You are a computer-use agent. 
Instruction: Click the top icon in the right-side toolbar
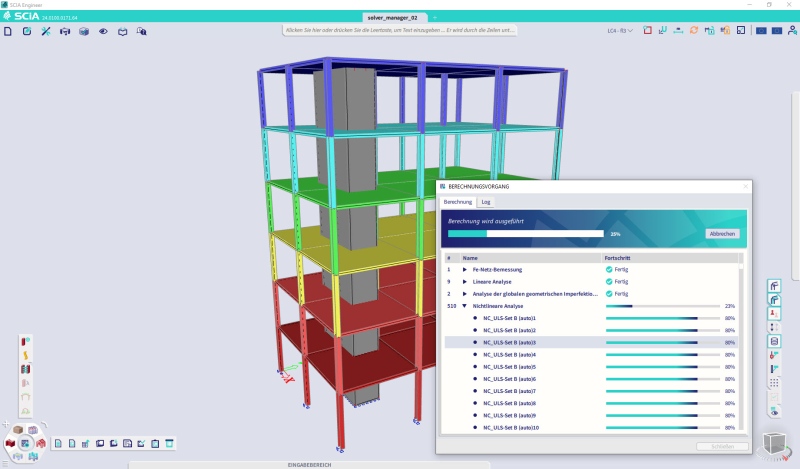coord(774,286)
